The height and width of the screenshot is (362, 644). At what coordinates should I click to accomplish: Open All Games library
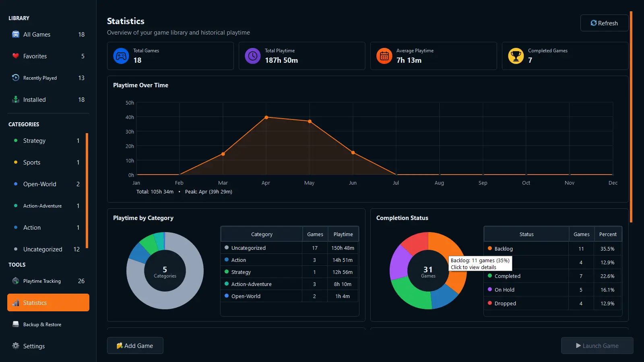coord(48,34)
